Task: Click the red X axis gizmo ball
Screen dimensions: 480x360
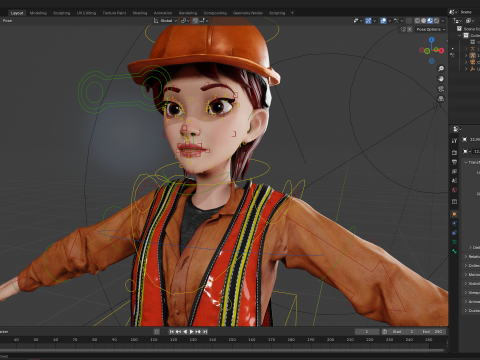Action: 441,51
